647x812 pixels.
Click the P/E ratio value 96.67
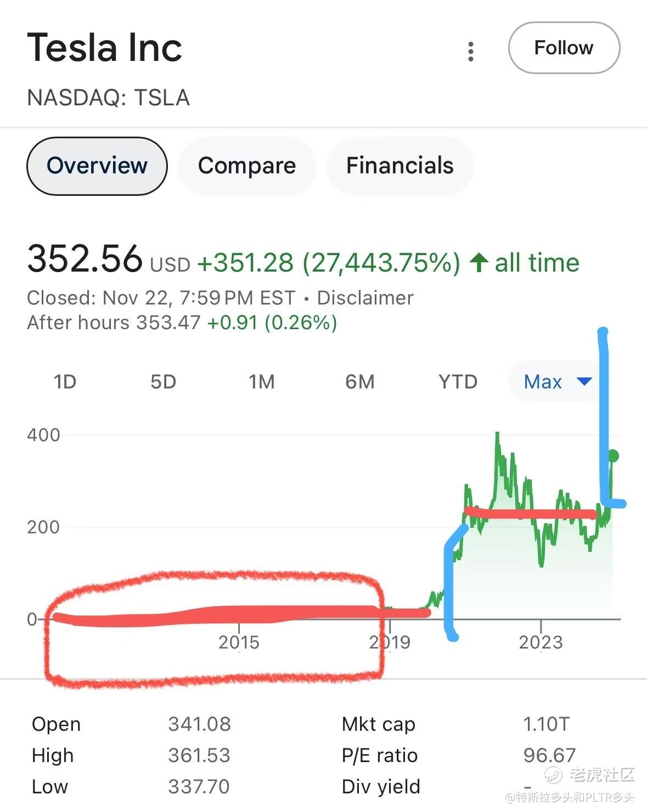pyautogui.click(x=549, y=755)
